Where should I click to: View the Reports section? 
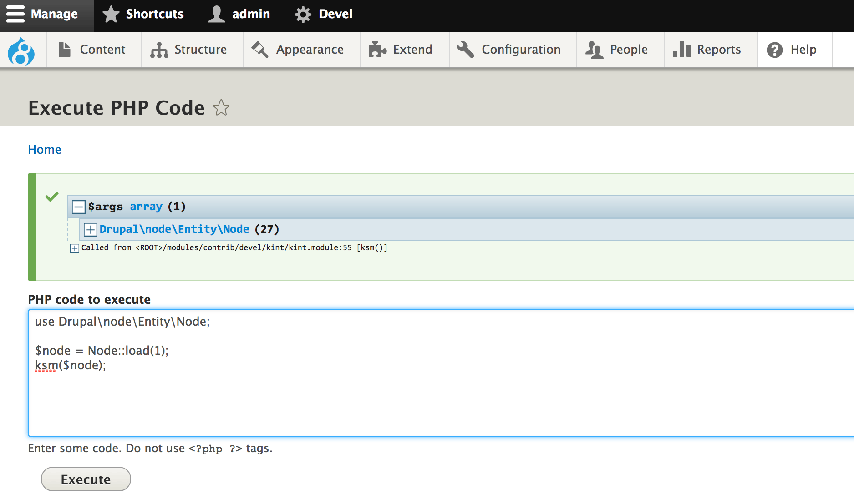click(707, 50)
